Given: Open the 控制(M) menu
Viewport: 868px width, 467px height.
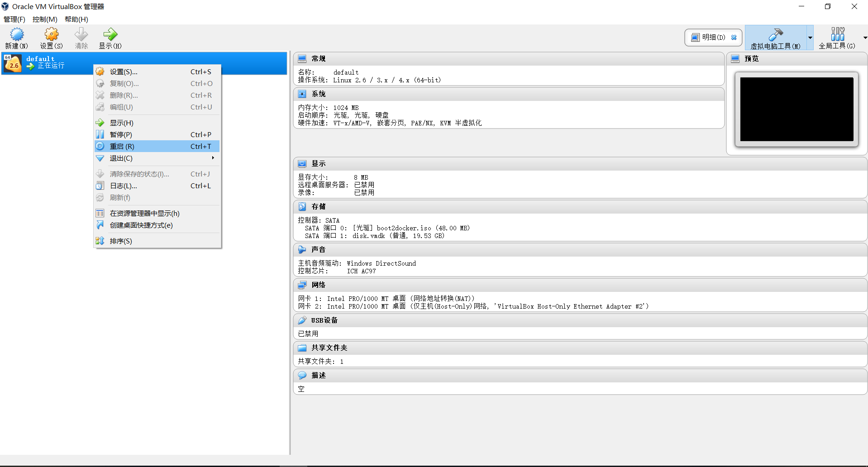Looking at the screenshot, I should tap(45, 19).
